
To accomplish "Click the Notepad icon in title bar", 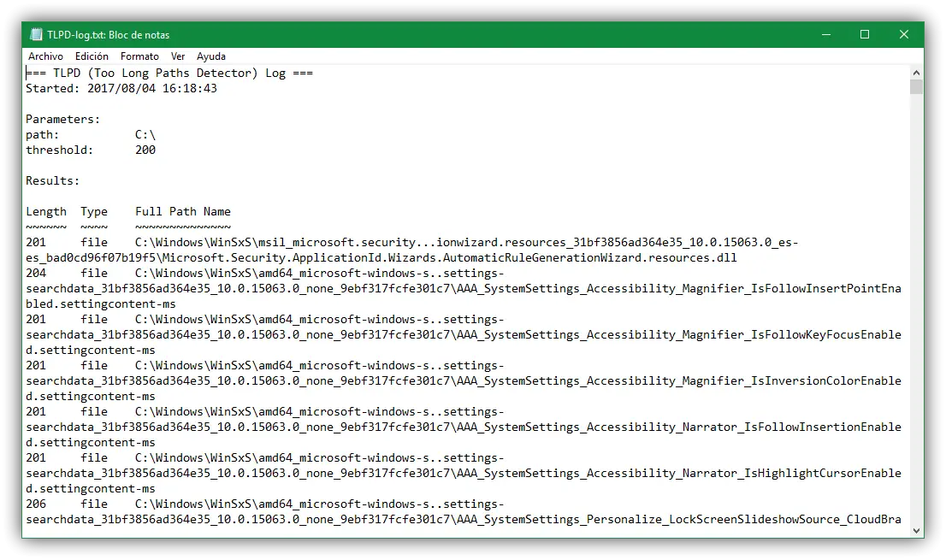I will click(36, 35).
